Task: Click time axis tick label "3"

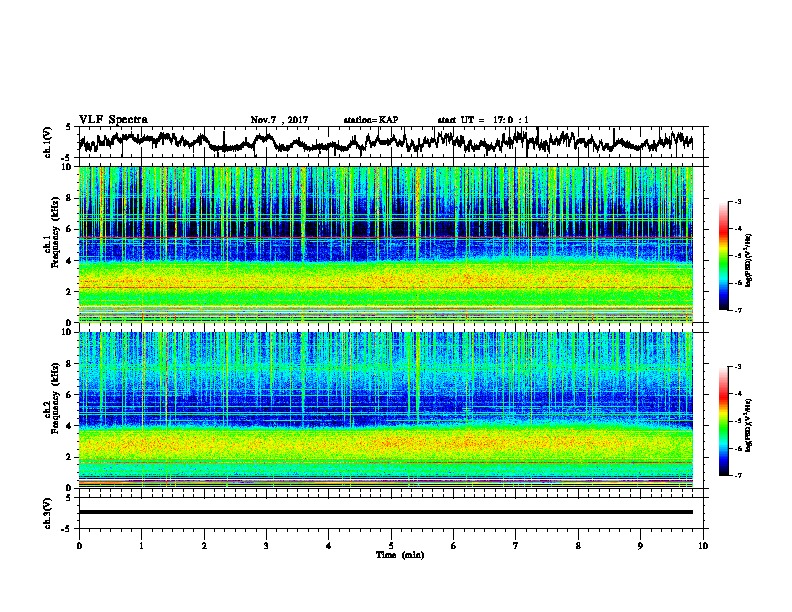Action: point(266,546)
